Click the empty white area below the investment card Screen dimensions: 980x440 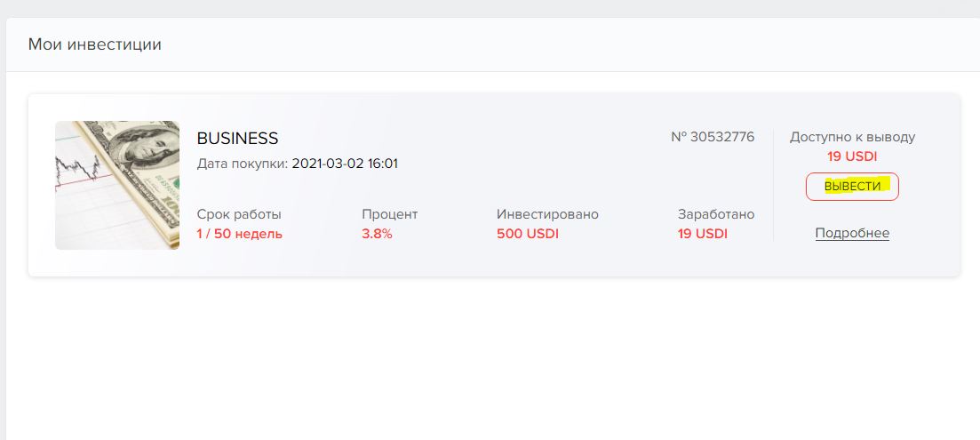(489, 356)
